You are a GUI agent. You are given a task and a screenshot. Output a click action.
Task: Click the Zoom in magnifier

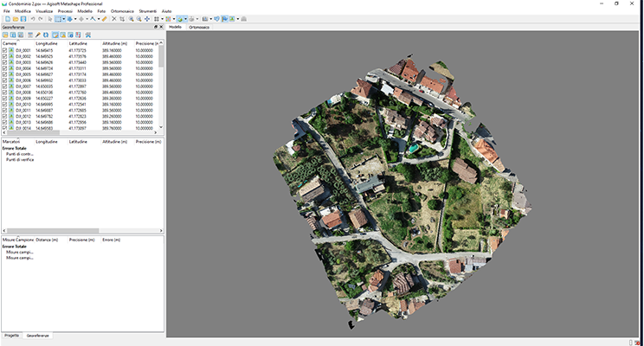click(x=131, y=19)
